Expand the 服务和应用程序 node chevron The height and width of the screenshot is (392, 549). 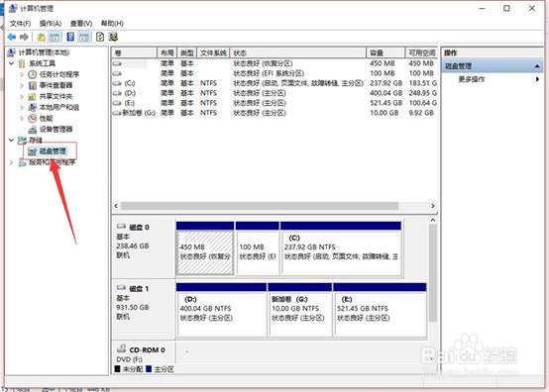pos(11,162)
